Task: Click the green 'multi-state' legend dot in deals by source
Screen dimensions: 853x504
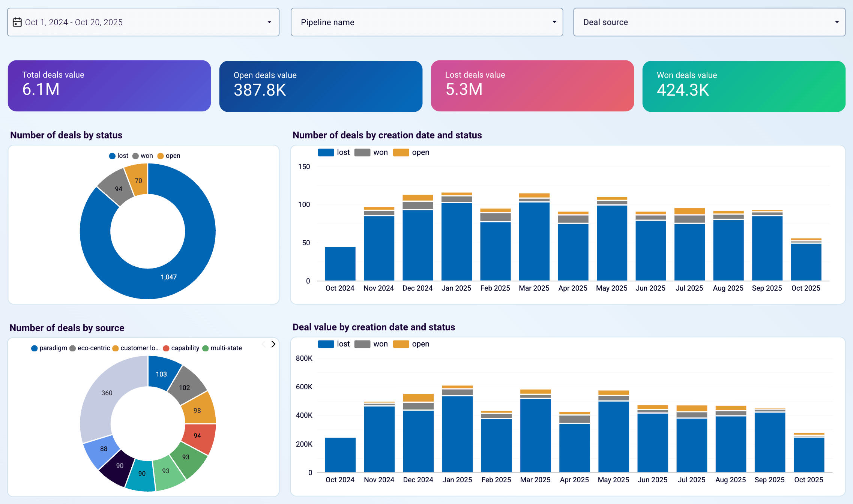Action: 206,348
